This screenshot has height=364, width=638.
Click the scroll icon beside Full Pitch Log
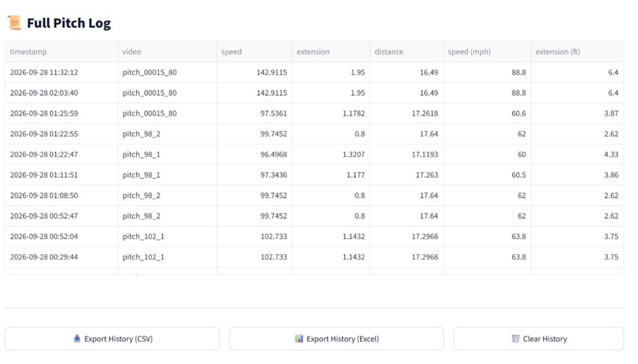[14, 23]
